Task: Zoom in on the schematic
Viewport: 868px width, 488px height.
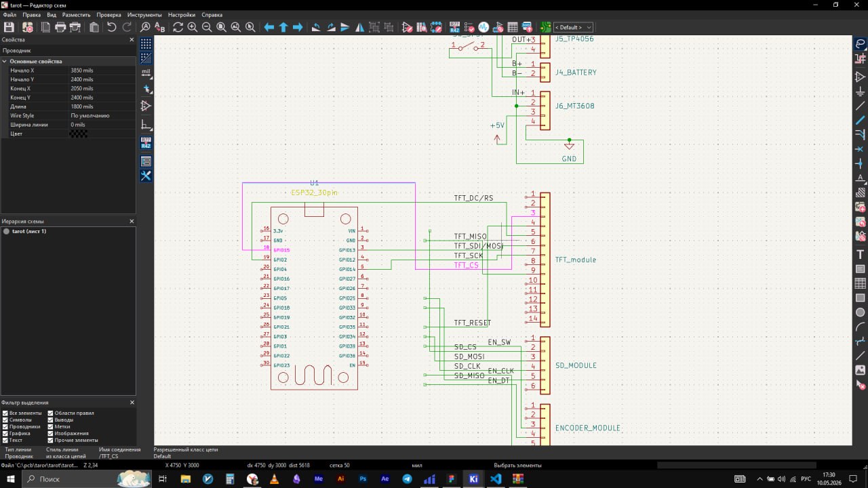Action: [193, 27]
